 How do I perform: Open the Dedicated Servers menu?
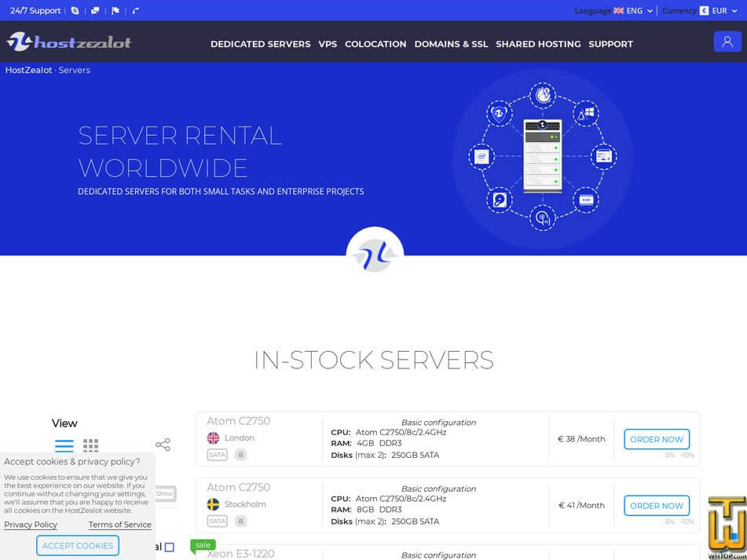click(260, 44)
